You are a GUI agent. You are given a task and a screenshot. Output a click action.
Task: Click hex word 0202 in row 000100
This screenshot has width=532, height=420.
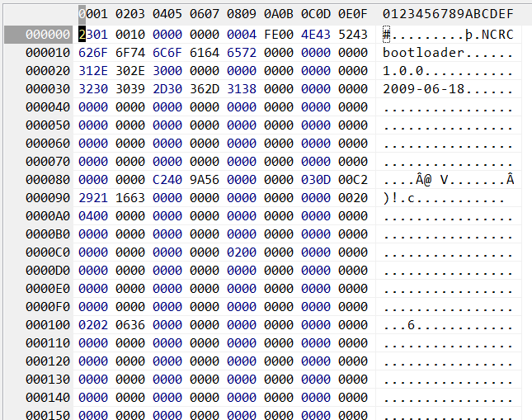click(x=93, y=325)
